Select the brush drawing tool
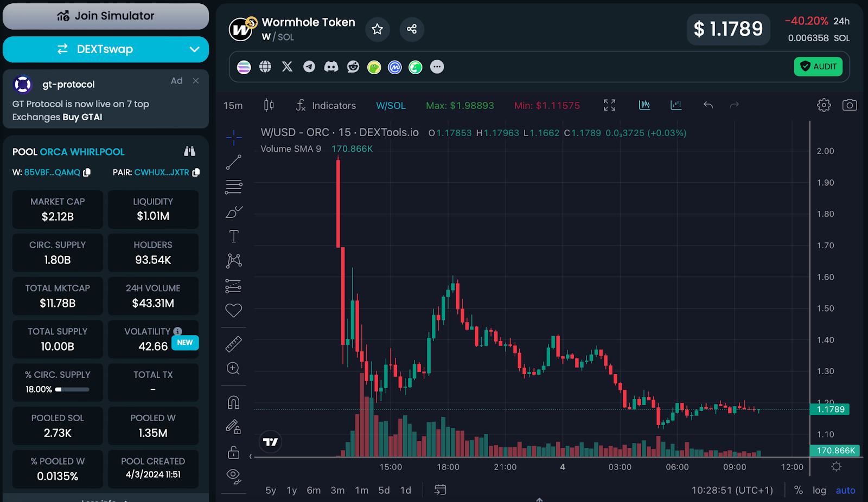The image size is (868, 502). tap(234, 212)
